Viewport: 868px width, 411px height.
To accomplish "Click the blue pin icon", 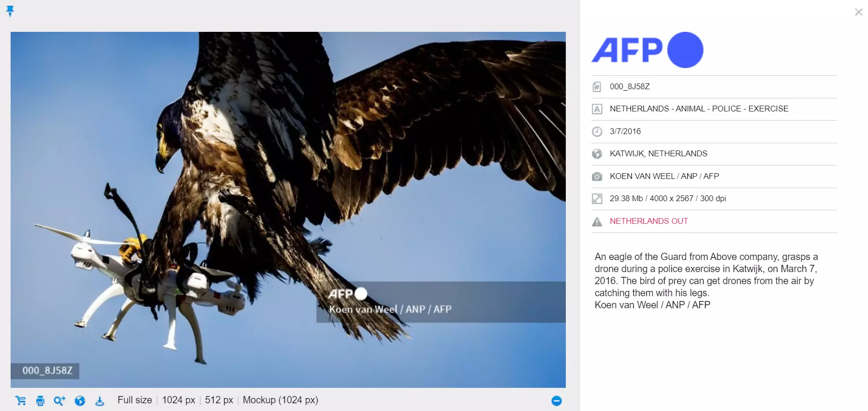I will (x=10, y=11).
